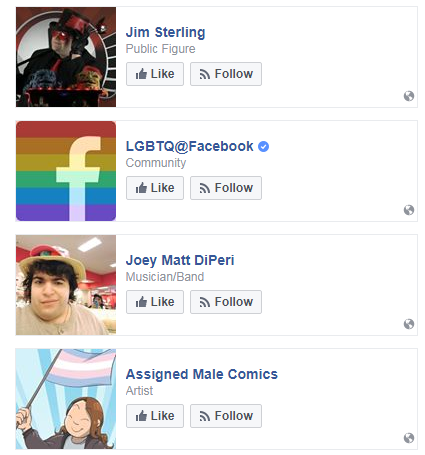Click globe privacy icon on Joey Matt DiPeri card

(409, 324)
